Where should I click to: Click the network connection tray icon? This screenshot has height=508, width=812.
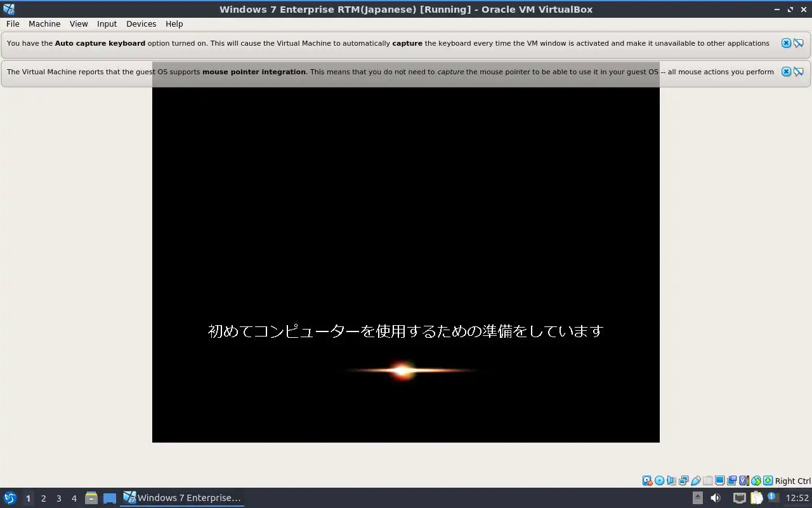point(739,498)
